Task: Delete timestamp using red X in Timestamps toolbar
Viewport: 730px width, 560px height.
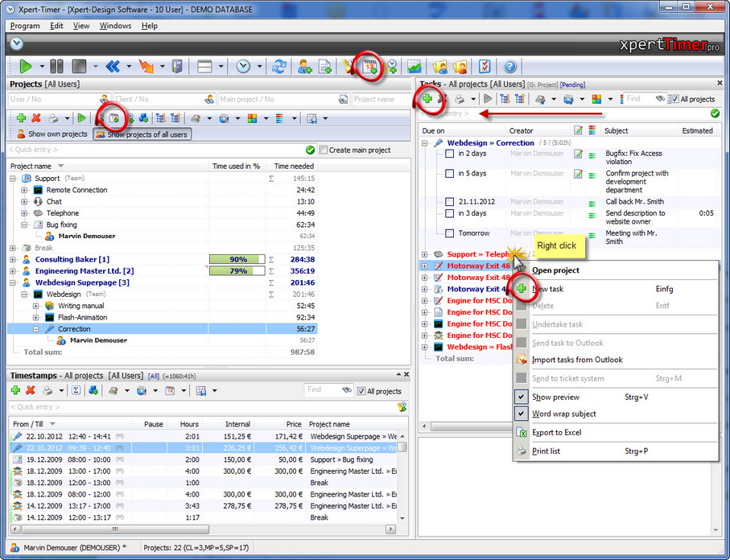Action: (31, 390)
